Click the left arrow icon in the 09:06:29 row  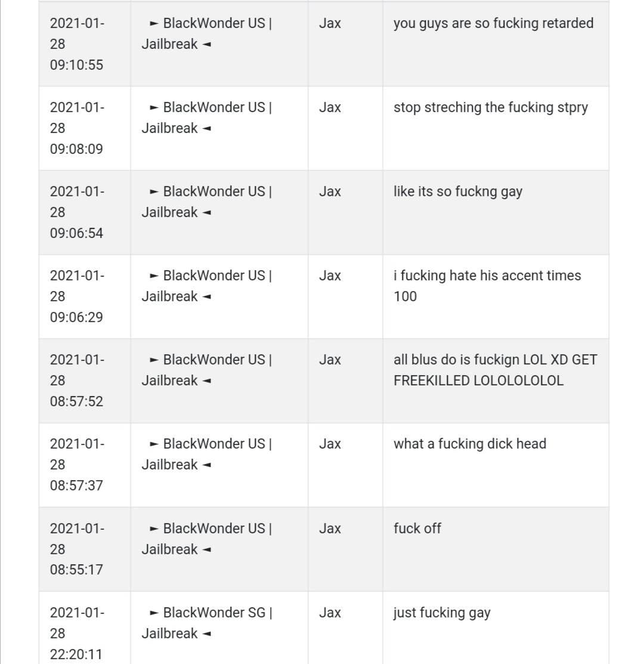[x=206, y=297]
